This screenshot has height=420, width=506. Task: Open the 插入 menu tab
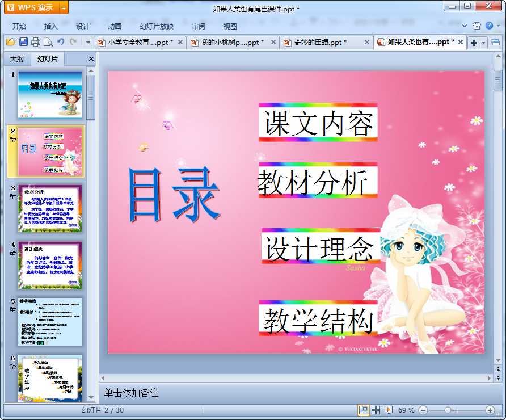click(x=50, y=27)
